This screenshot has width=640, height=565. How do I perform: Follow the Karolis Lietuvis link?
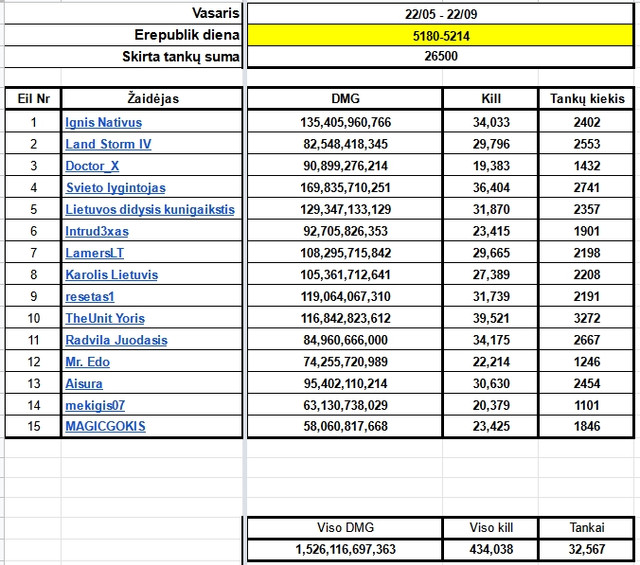pos(112,275)
